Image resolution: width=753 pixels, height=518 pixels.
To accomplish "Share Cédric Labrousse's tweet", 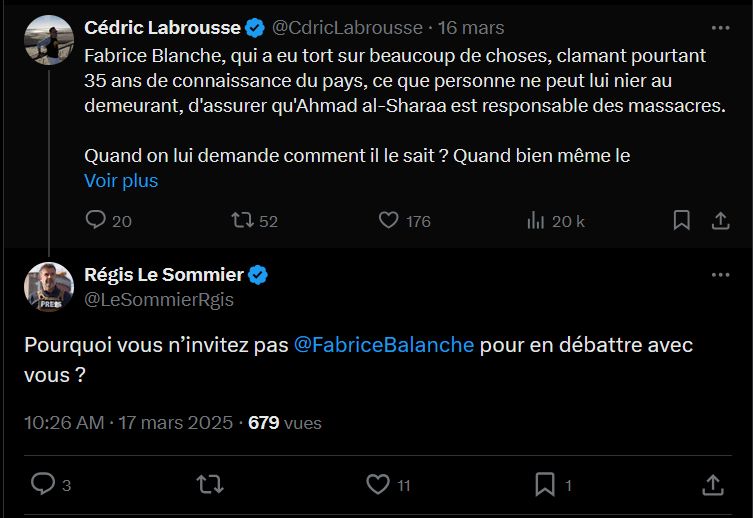I will click(x=719, y=220).
